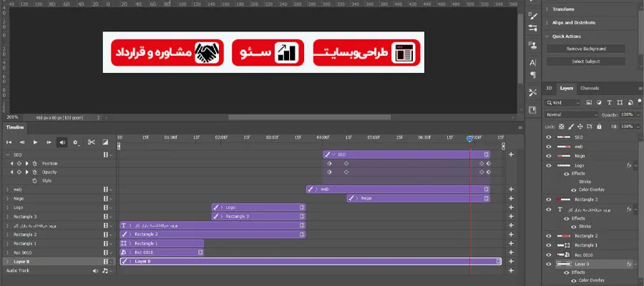
Task: Collapse the SEO track in timeline
Action: click(x=7, y=155)
